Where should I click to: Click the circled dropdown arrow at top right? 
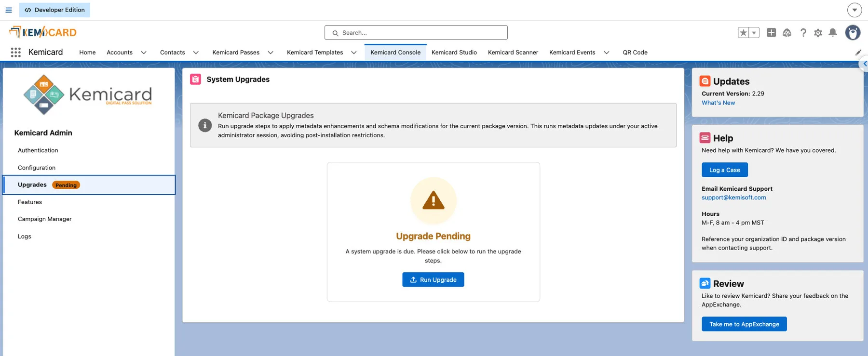click(854, 10)
